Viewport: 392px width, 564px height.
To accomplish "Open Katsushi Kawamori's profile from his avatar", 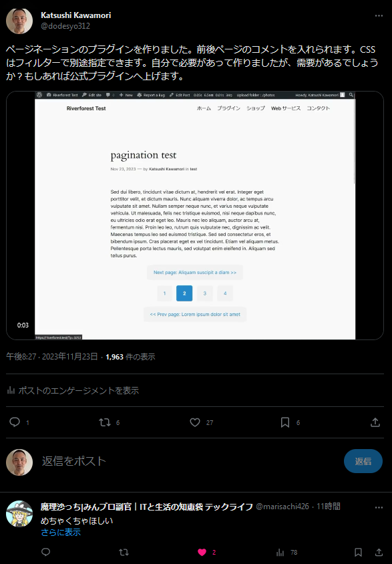I will point(19,21).
